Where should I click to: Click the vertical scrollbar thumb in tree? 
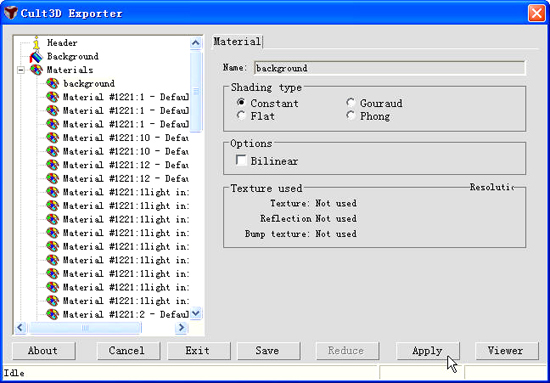(195, 92)
